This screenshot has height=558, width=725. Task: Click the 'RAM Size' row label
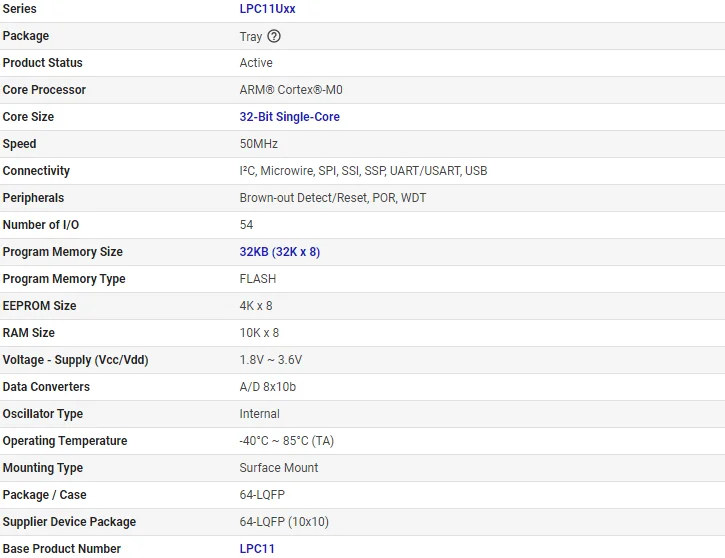pos(29,333)
